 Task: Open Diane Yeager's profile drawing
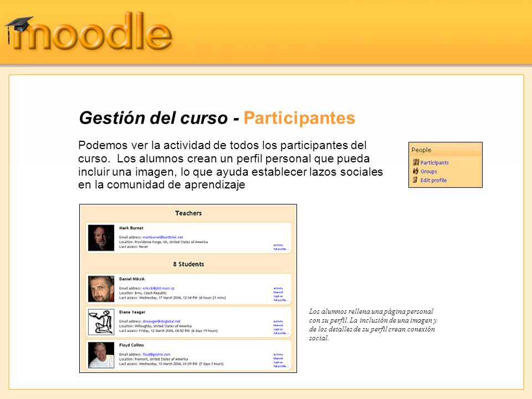point(101,321)
